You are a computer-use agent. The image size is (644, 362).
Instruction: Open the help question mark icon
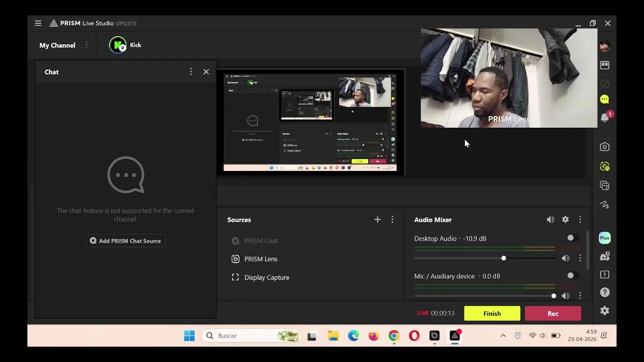605,293
